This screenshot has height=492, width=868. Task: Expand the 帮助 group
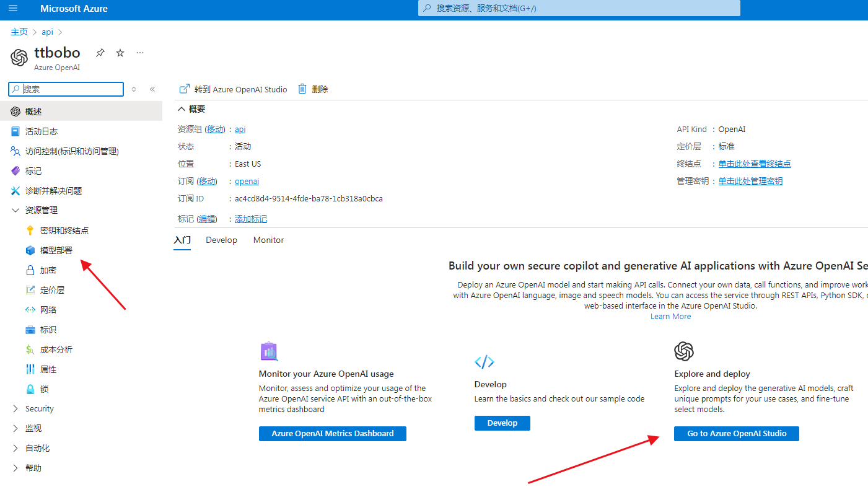click(15, 468)
